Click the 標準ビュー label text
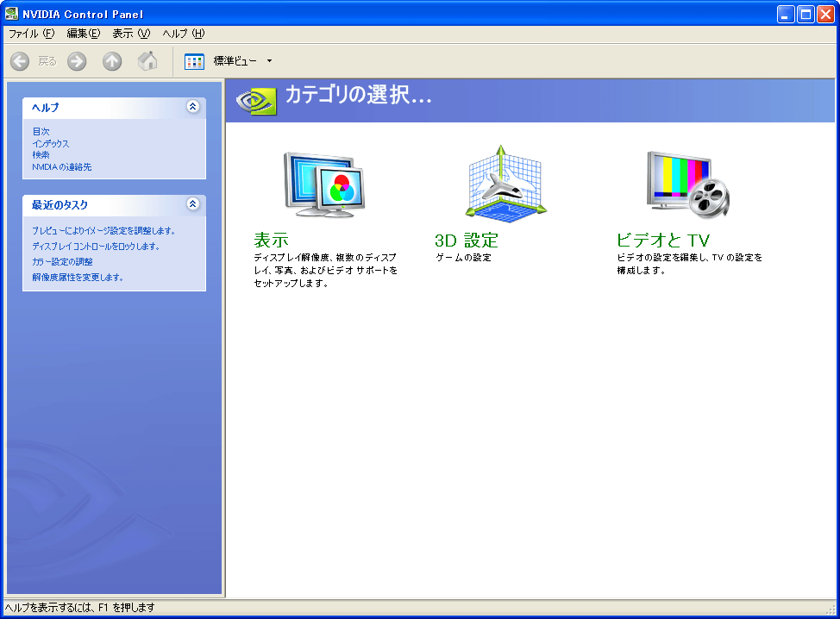The width and height of the screenshot is (840, 619). tap(235, 61)
